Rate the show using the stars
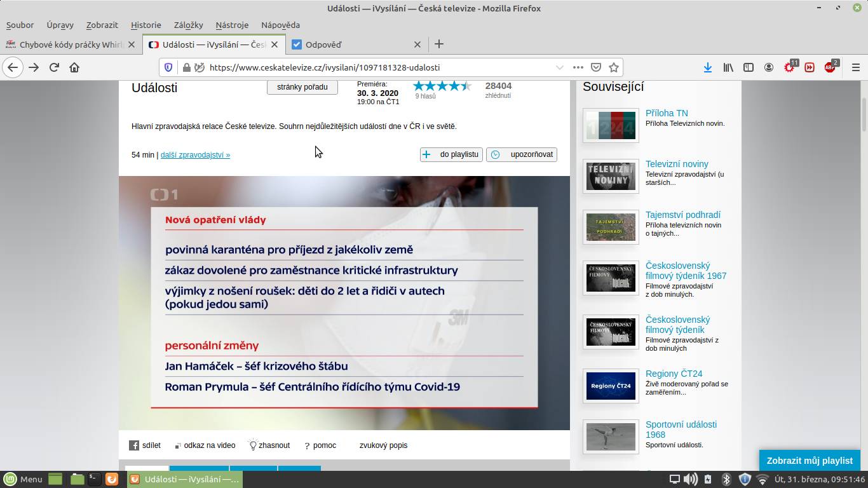 pos(442,86)
